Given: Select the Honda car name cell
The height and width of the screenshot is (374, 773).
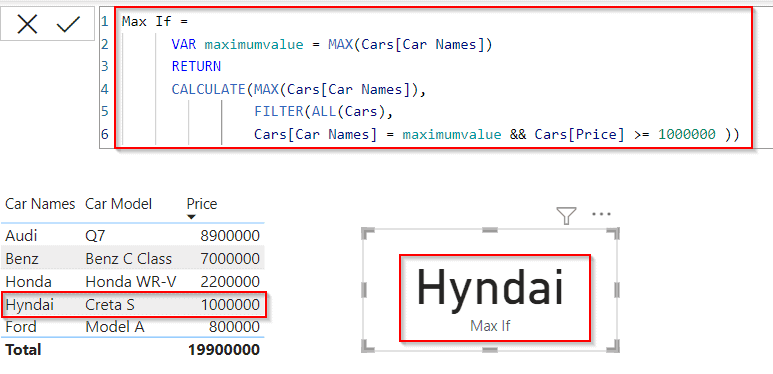Looking at the screenshot, I should click(28, 281).
